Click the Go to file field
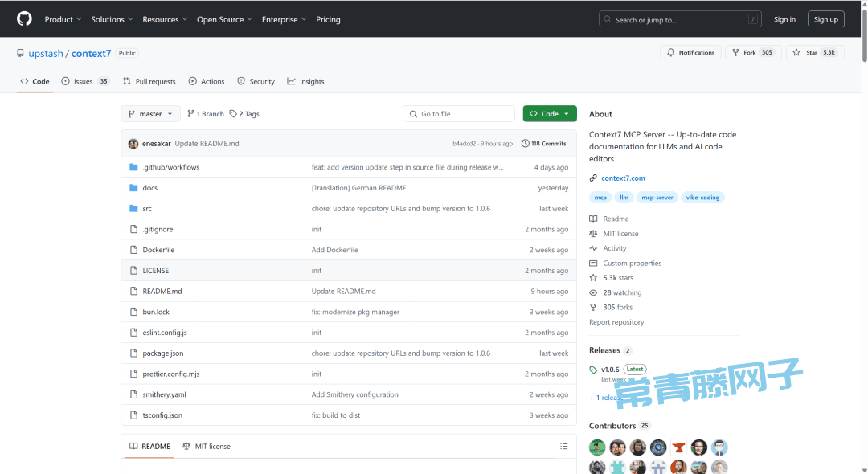The image size is (868, 474). pos(459,114)
